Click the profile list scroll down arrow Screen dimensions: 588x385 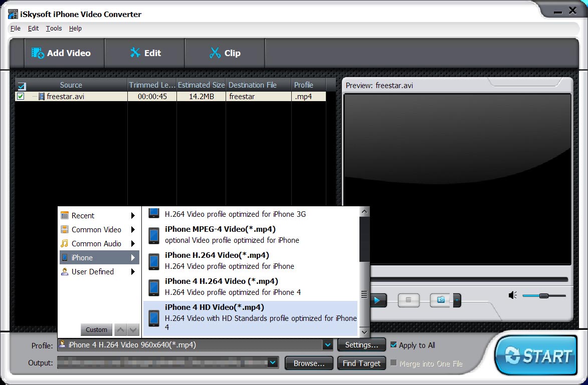tap(364, 332)
